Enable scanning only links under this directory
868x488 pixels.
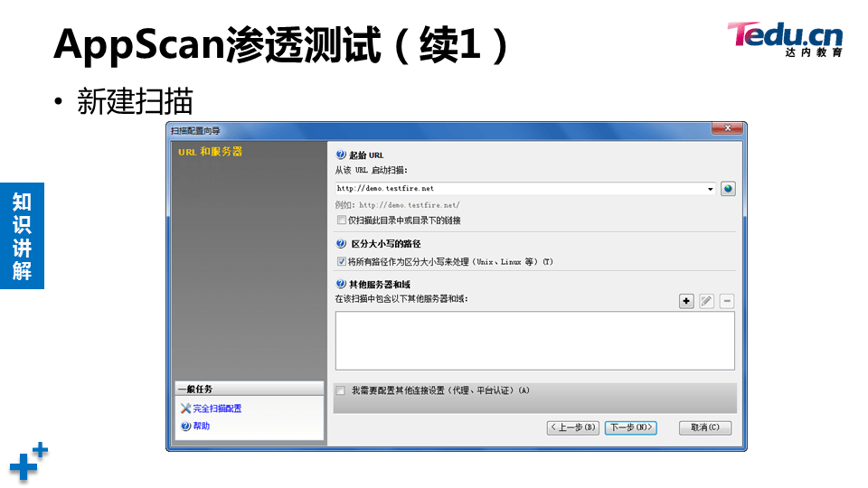[x=342, y=221]
